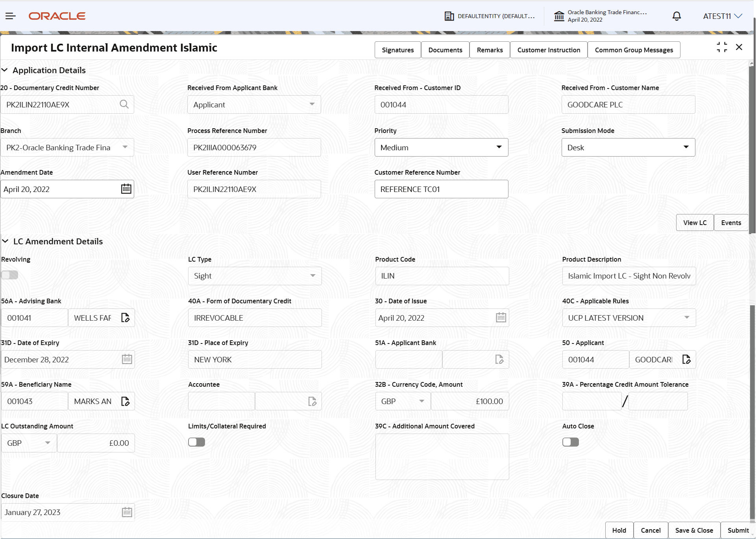Click the collapse-window arrows icon
The width and height of the screenshot is (756, 539).
click(x=722, y=47)
